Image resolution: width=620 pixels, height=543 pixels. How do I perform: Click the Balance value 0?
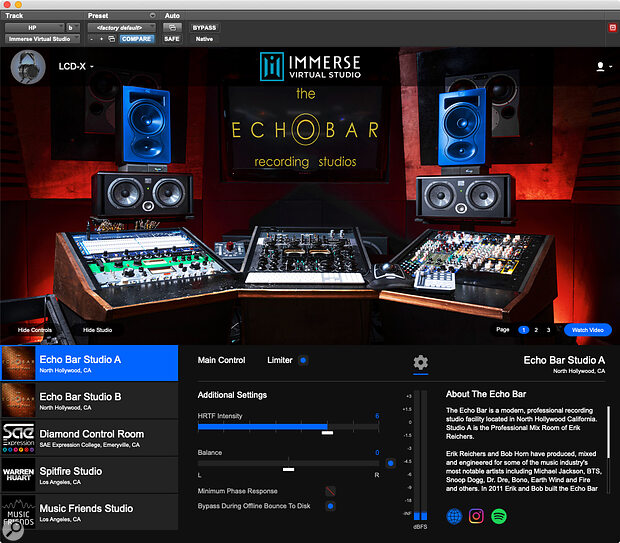pyautogui.click(x=377, y=452)
